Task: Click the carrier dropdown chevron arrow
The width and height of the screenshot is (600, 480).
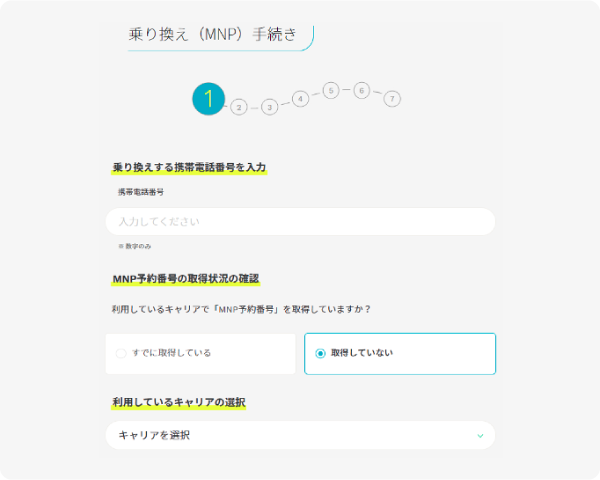Action: [x=480, y=436]
